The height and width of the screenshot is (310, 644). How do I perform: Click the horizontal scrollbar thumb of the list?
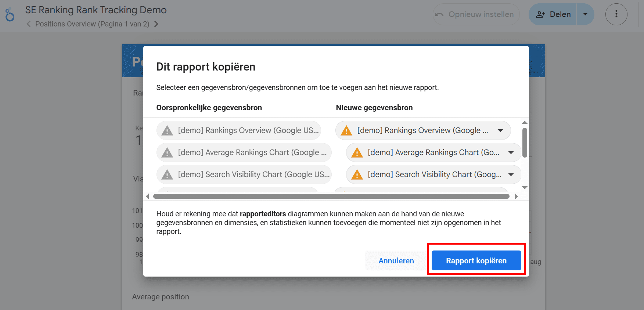point(331,197)
